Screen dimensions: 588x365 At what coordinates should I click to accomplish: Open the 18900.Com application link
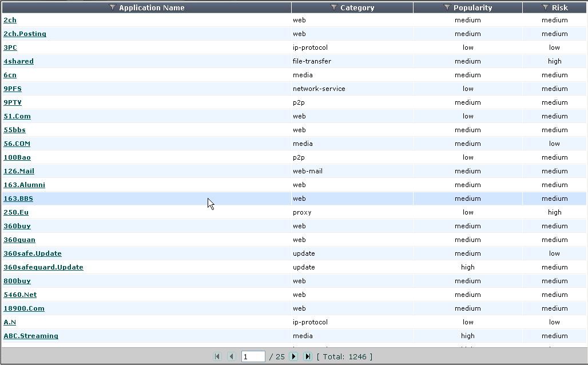point(24,308)
